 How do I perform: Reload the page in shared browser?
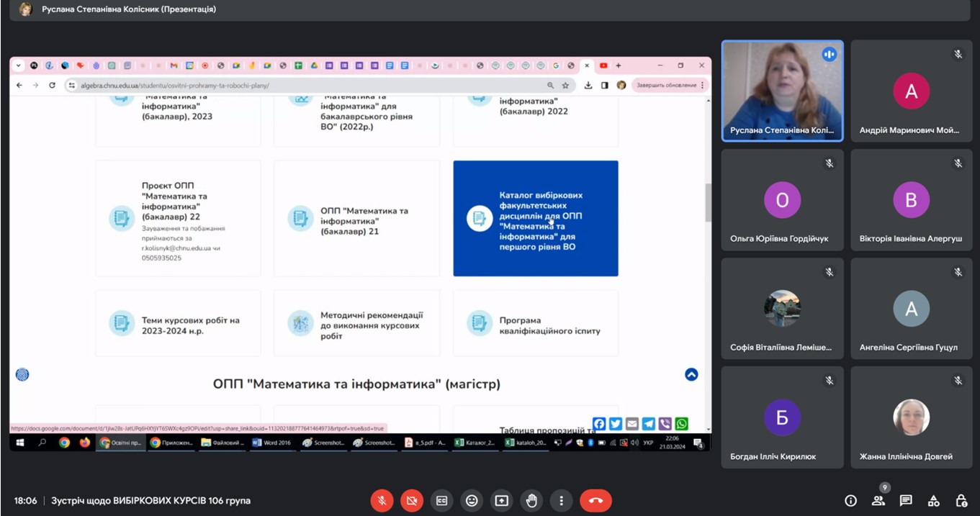click(x=52, y=85)
